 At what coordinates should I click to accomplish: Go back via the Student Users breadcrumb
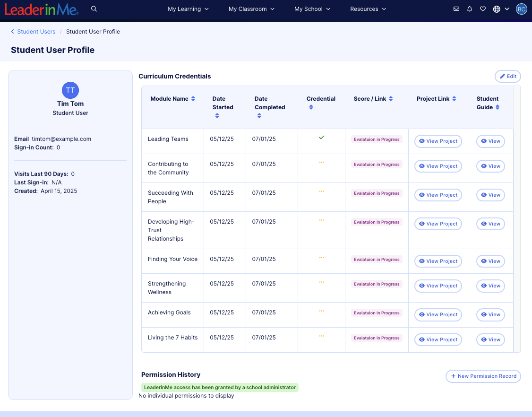35,31
